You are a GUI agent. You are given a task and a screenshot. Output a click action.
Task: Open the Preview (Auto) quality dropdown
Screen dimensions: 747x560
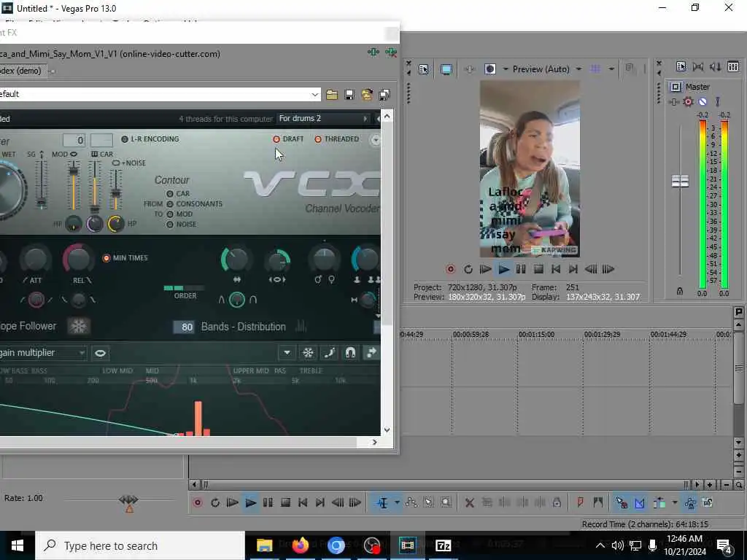click(578, 69)
